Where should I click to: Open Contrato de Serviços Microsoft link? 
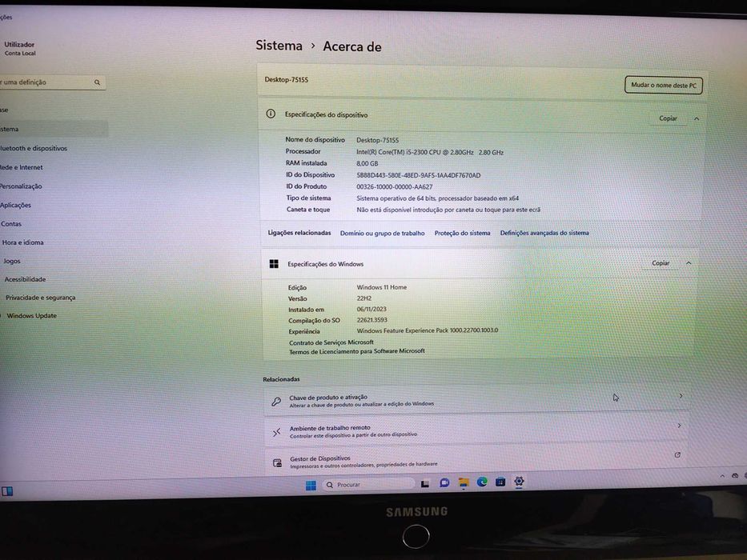tap(331, 342)
